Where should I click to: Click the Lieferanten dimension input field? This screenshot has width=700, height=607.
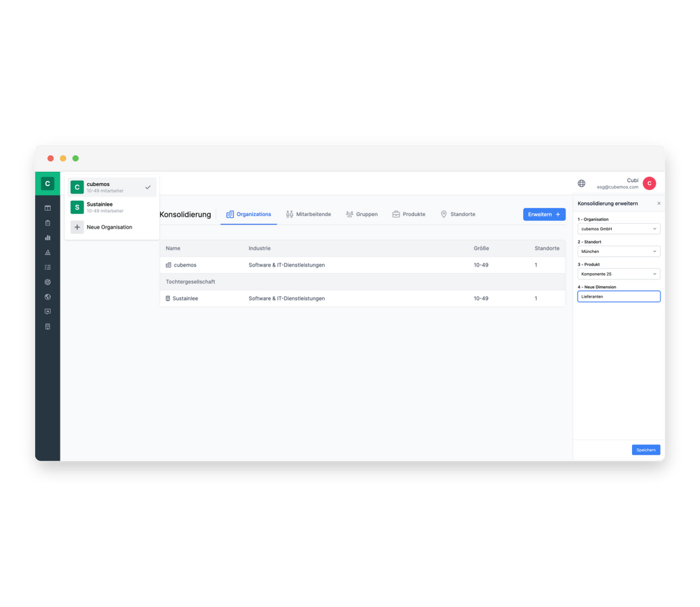pos(618,296)
